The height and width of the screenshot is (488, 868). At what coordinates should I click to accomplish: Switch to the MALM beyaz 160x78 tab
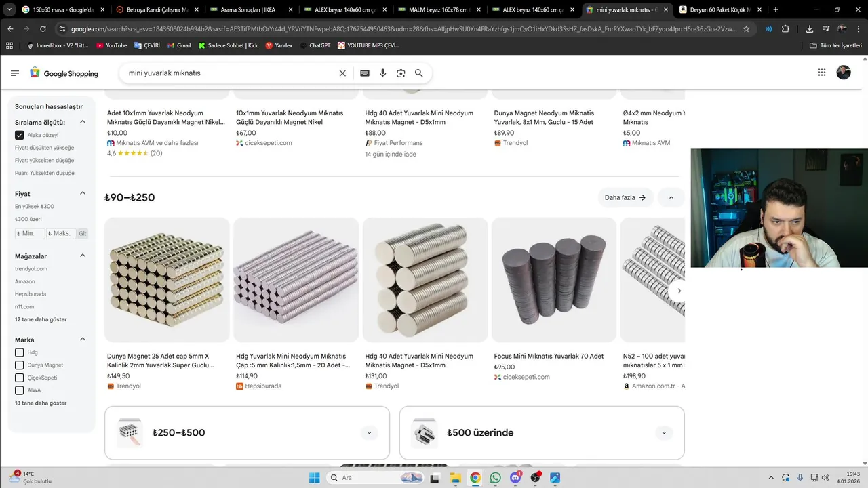pos(438,9)
